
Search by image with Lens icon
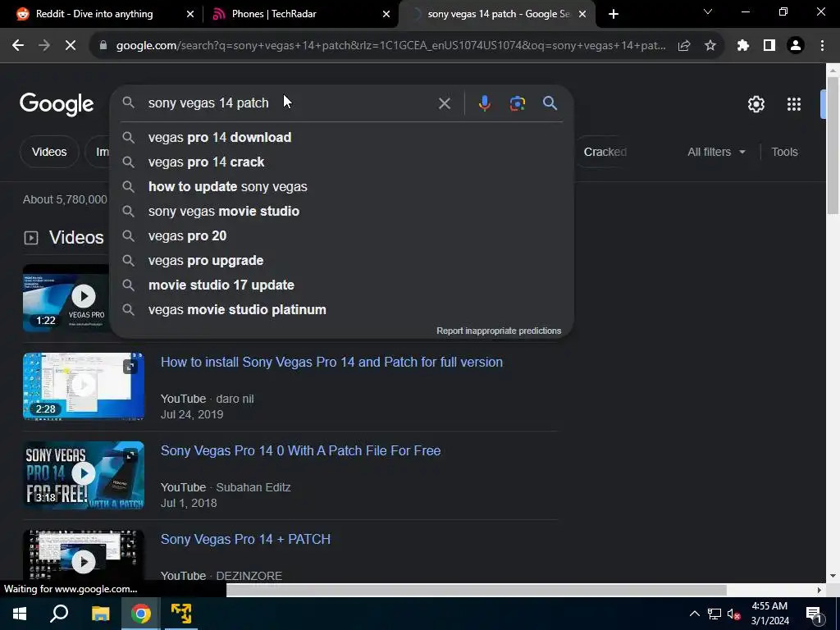coord(517,103)
